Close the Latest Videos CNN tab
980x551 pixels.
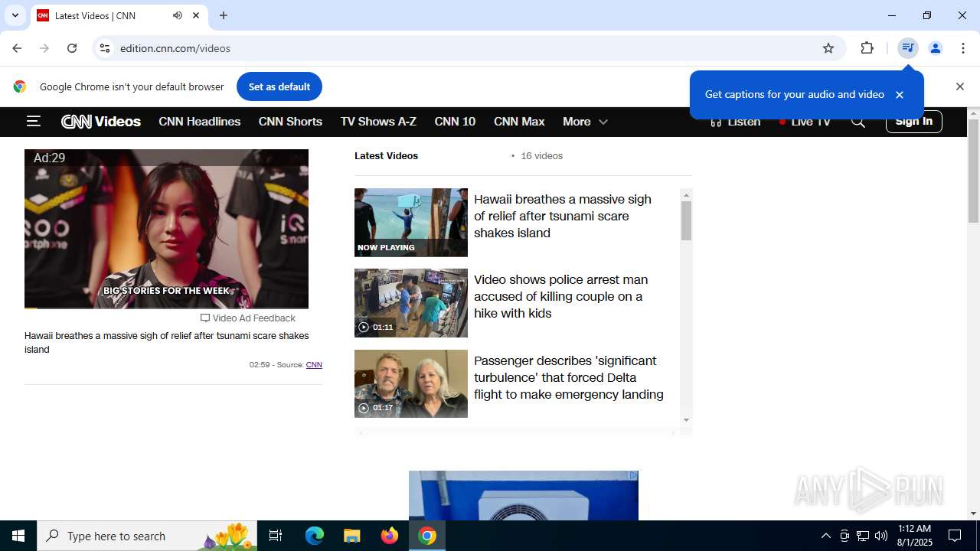point(196,15)
